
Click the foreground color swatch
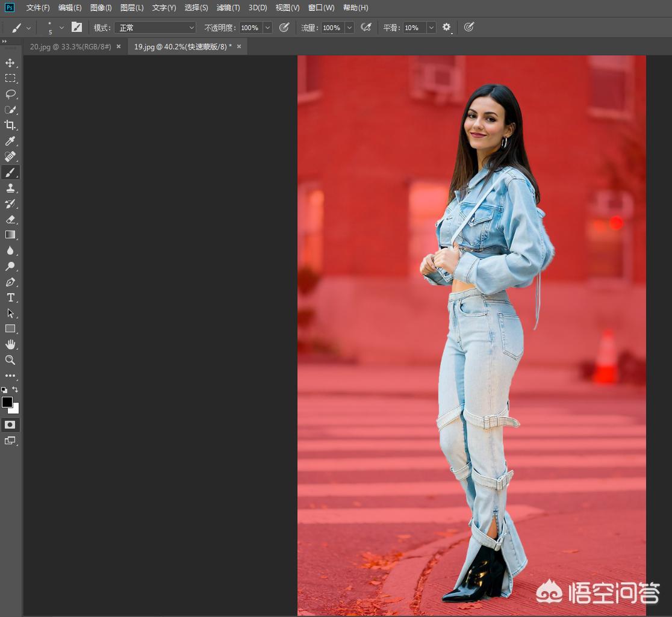[x=7, y=402]
